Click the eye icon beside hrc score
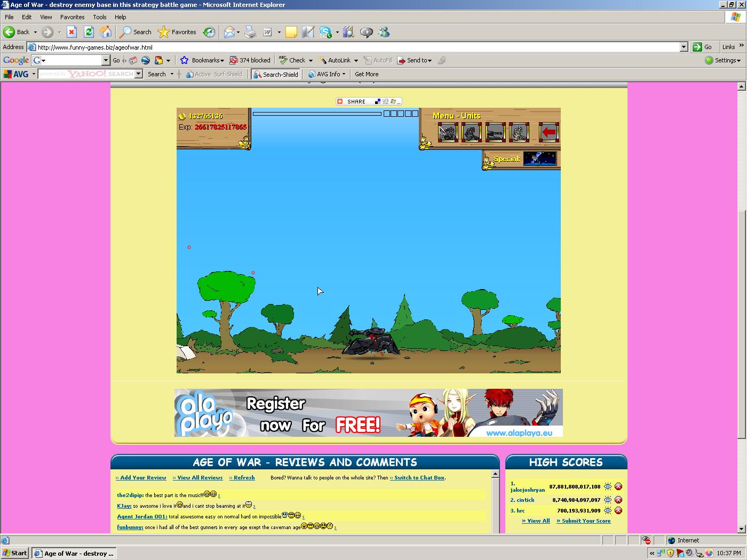 (x=608, y=510)
